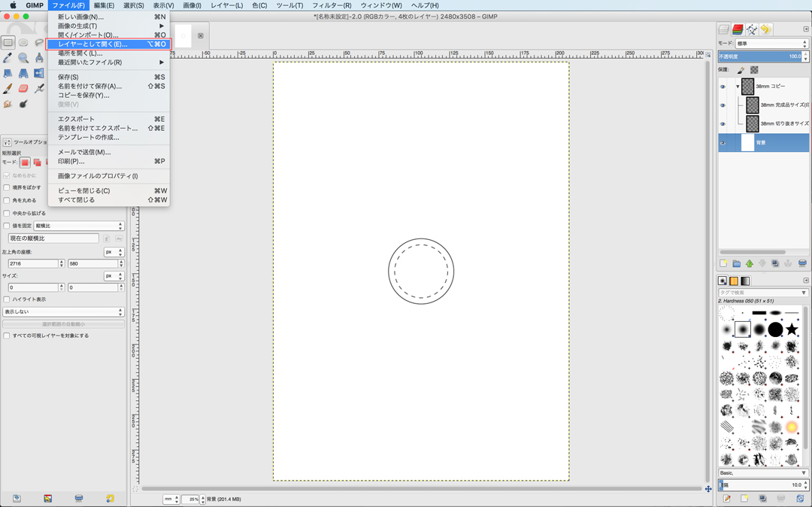Click レイヤーとして開く menu item
The width and height of the screenshot is (812, 507).
click(x=92, y=44)
